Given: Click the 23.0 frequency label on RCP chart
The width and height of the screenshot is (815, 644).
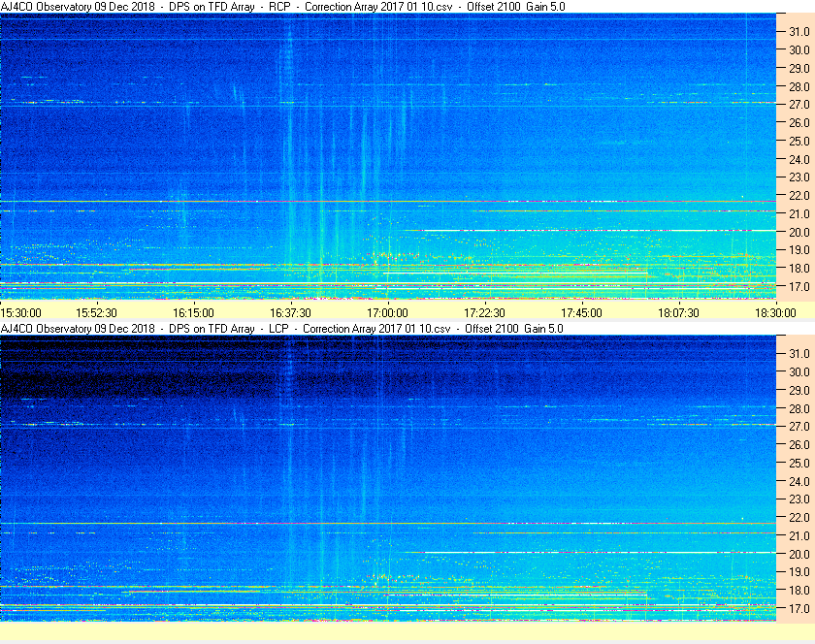Looking at the screenshot, I should click(x=799, y=177).
